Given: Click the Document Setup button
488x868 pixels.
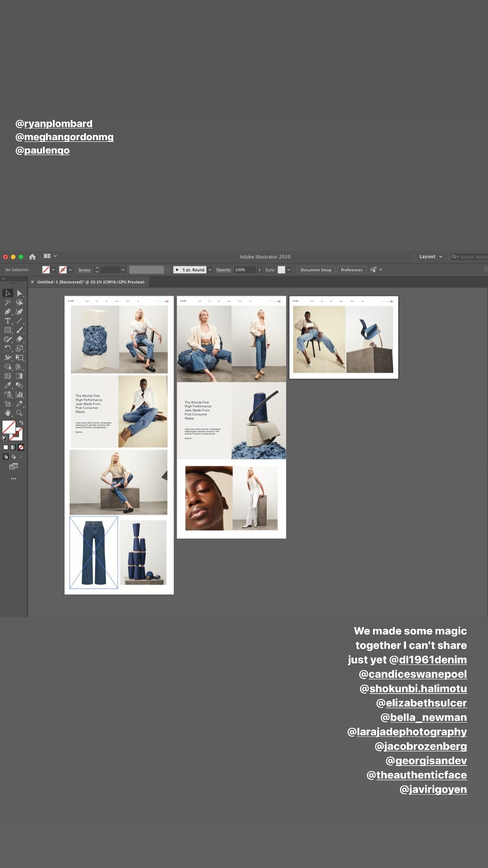Looking at the screenshot, I should click(x=316, y=270).
